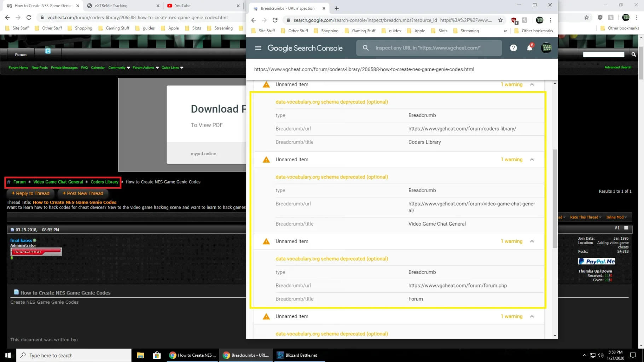Open a new tab in Search Console window
The image size is (644, 362).
pos(337,8)
